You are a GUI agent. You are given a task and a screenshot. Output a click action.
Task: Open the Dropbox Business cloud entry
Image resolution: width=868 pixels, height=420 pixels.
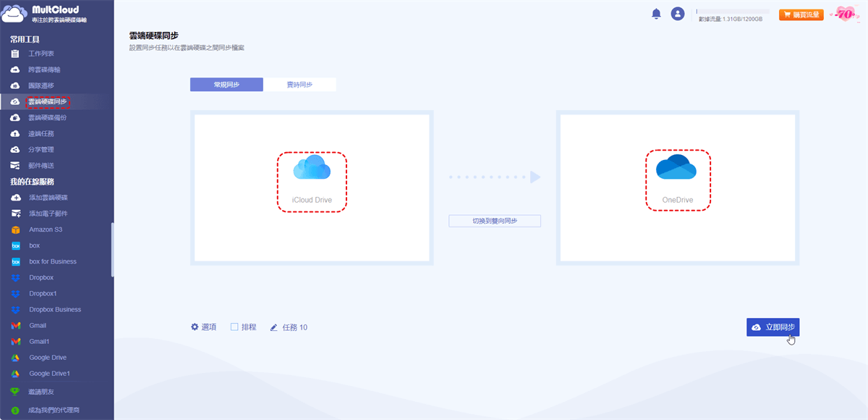[x=55, y=309]
